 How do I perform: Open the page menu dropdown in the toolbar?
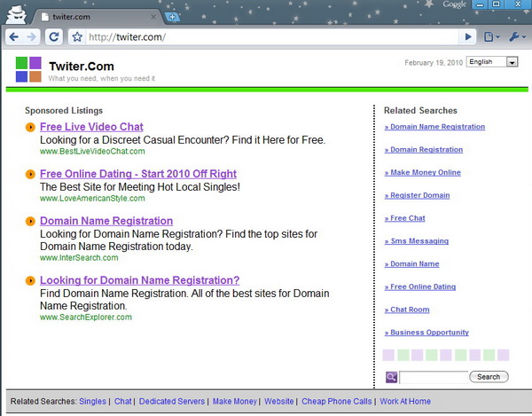pos(492,37)
